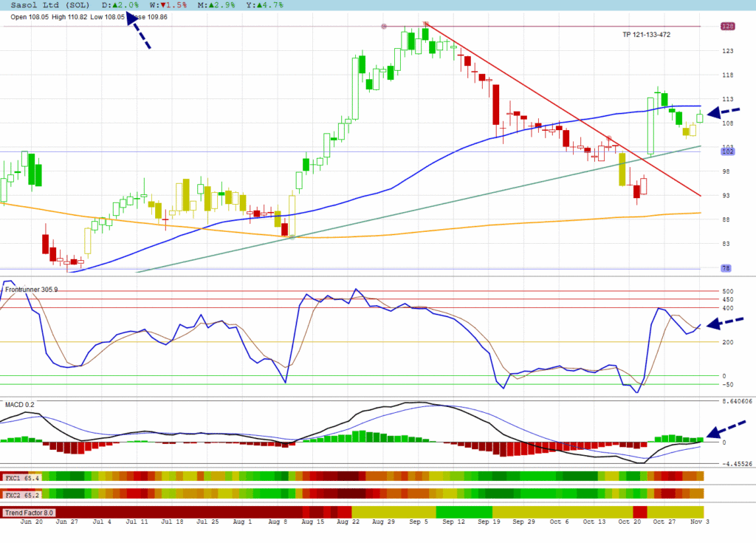Screen dimensions: 756x543
Task: Open the Frontrunner 305.9 indicator label
Action: 31,290
